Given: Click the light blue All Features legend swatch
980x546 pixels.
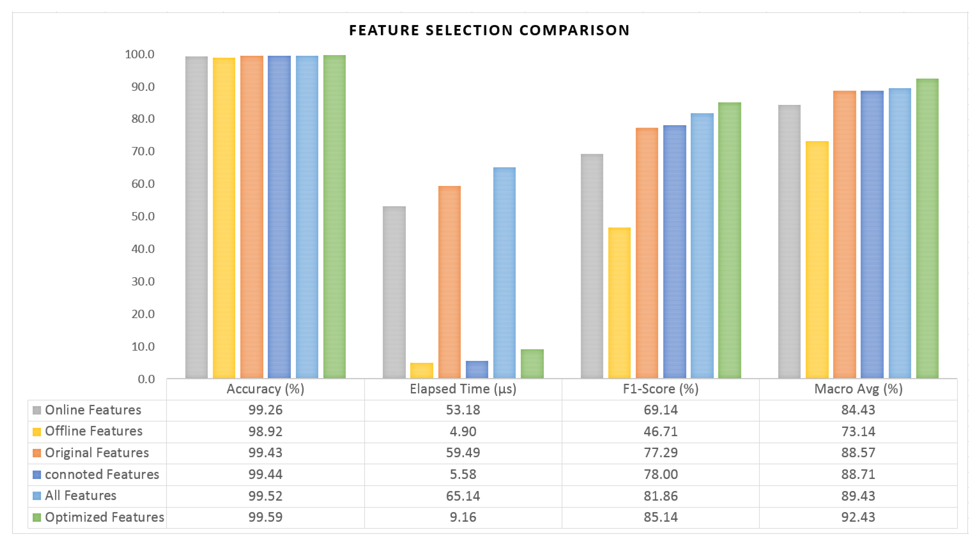Looking at the screenshot, I should pos(37,496).
